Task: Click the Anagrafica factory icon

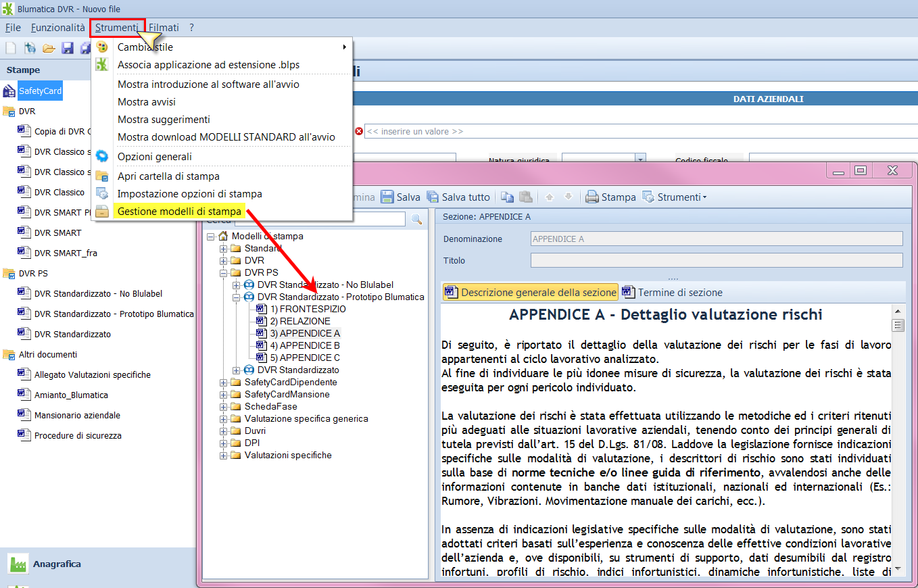Action: coord(18,564)
